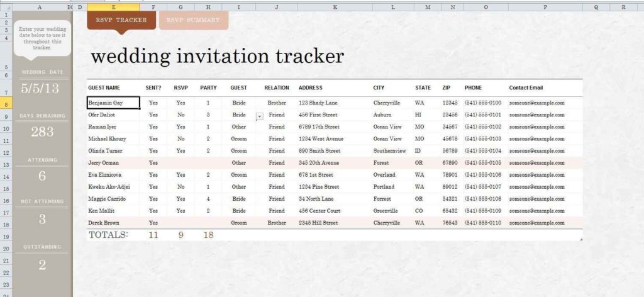Click the phone number (541) 555-0110
644x297 pixels.
483,223
